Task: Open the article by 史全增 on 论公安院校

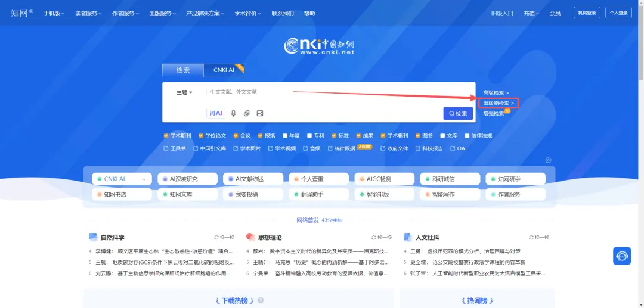Action: 467,262
